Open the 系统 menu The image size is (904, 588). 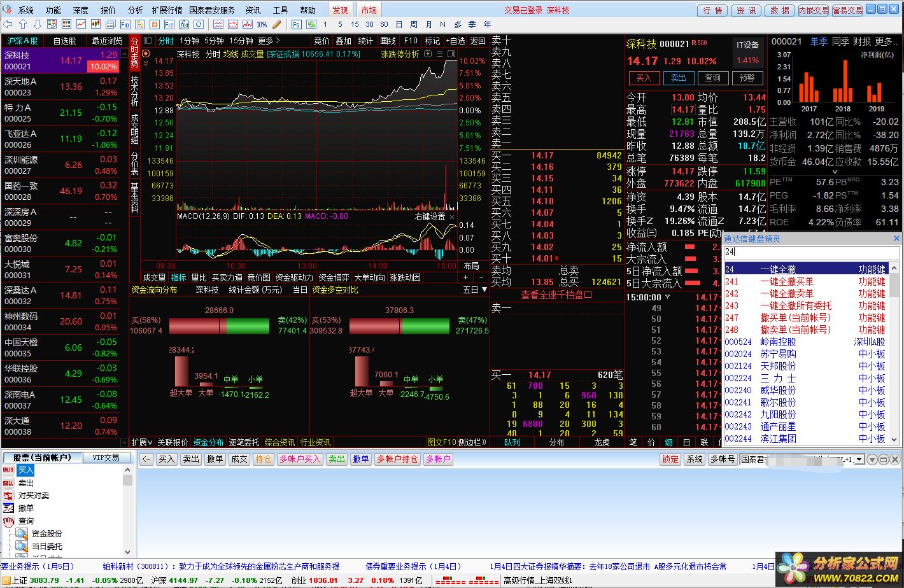[x=26, y=10]
